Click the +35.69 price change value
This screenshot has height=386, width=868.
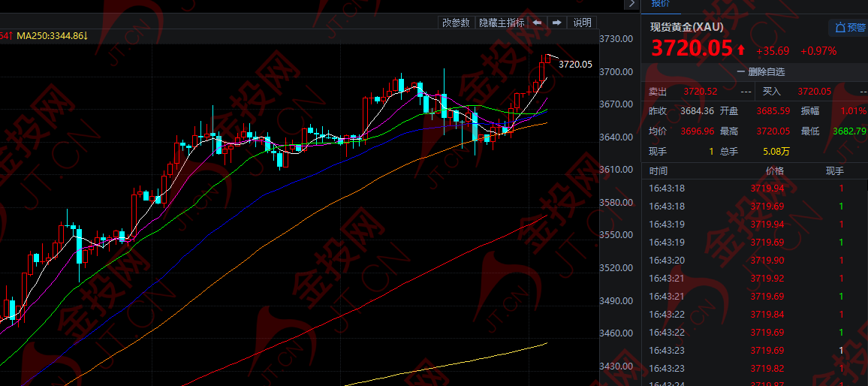773,51
